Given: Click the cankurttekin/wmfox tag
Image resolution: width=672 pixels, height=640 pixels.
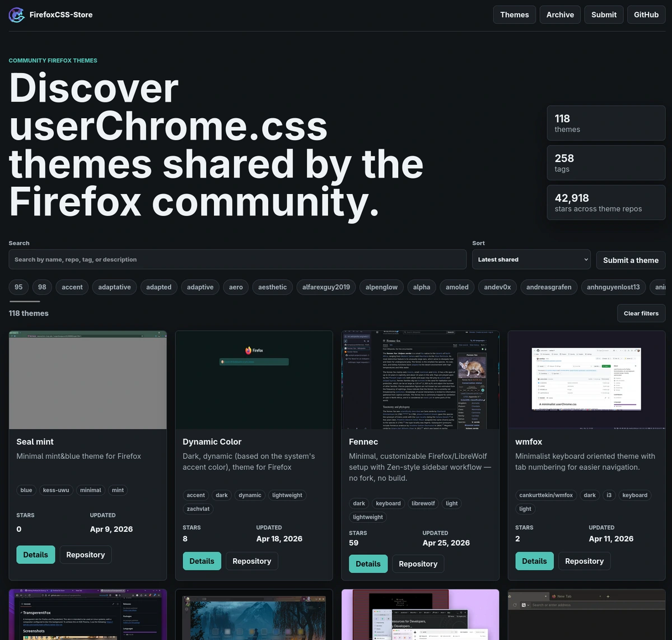Looking at the screenshot, I should [x=546, y=495].
